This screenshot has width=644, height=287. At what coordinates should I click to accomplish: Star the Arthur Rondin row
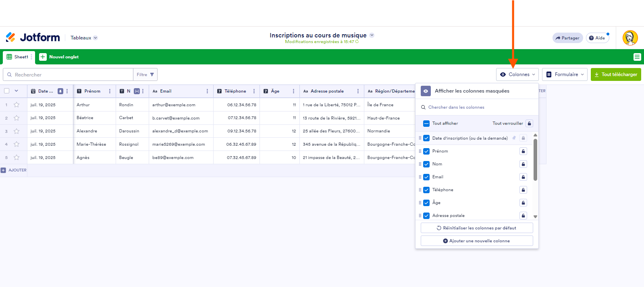click(17, 105)
